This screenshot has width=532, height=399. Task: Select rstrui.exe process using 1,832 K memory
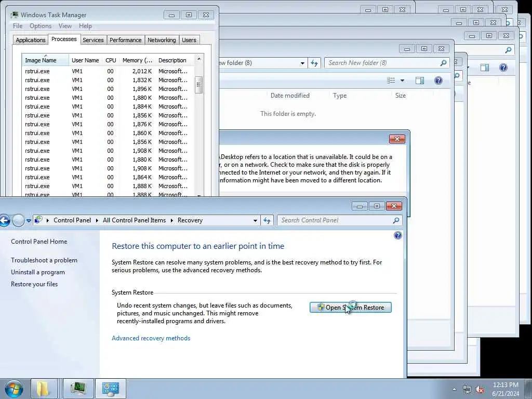[108, 80]
